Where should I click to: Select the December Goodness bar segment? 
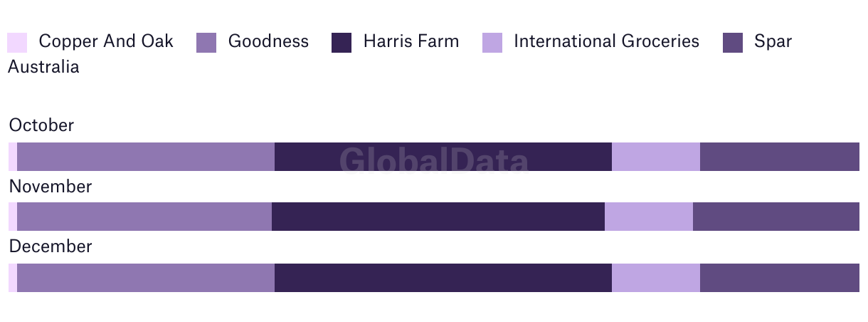(x=146, y=278)
